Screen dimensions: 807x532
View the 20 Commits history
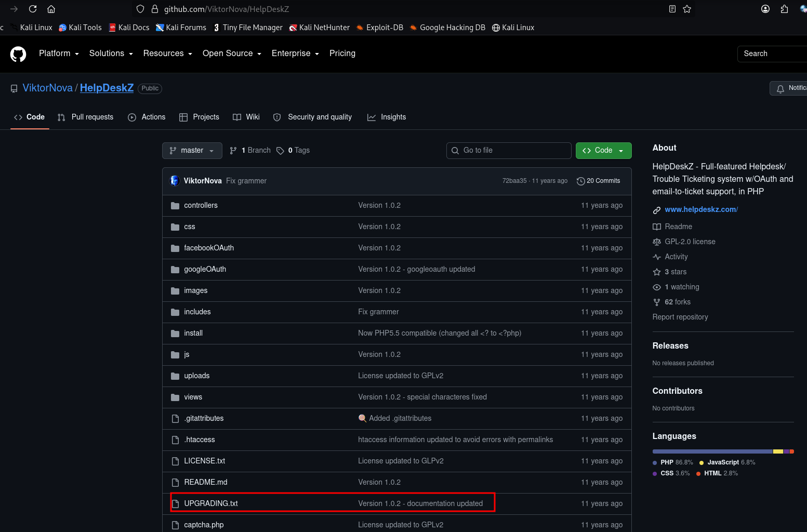pos(598,181)
